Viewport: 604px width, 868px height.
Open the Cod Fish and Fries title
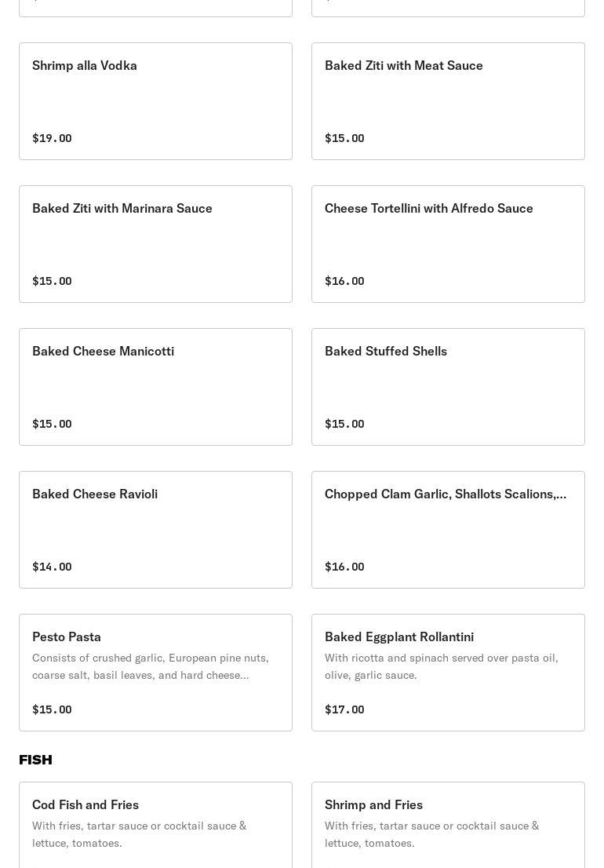click(x=86, y=804)
